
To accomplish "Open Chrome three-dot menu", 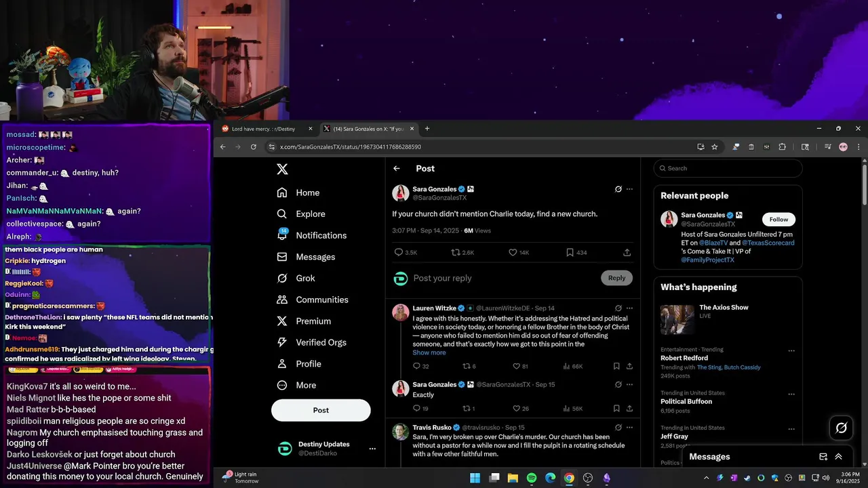I will pos(859,147).
